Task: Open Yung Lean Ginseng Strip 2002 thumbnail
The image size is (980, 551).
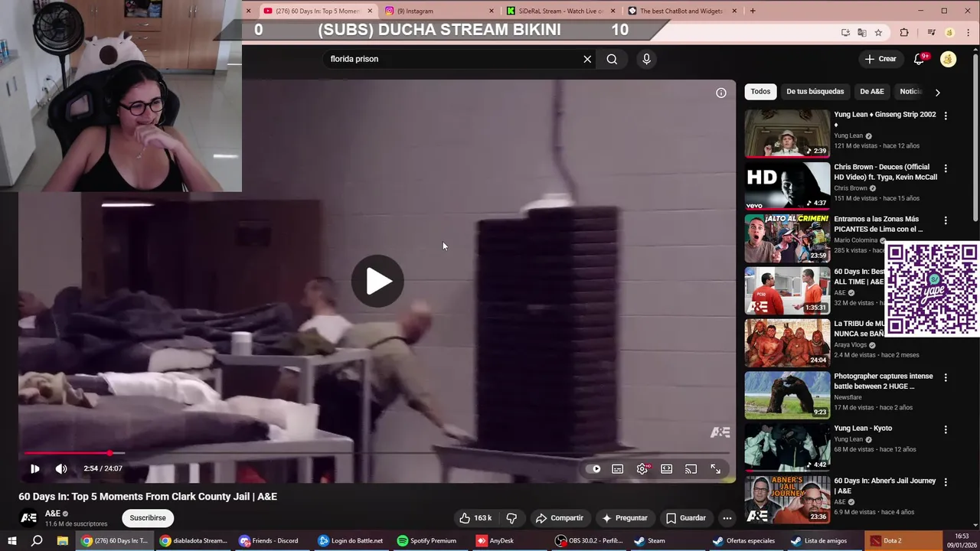Action: (x=787, y=133)
